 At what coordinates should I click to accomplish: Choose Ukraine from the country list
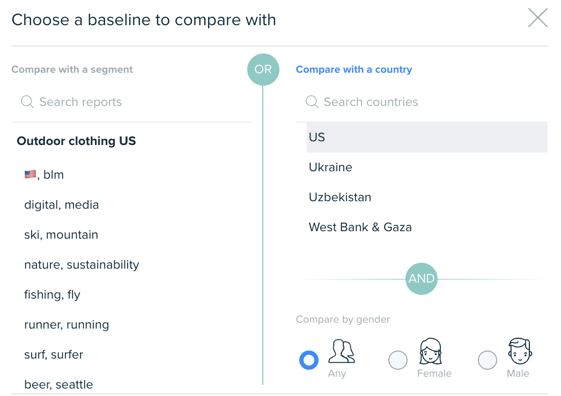[427, 167]
